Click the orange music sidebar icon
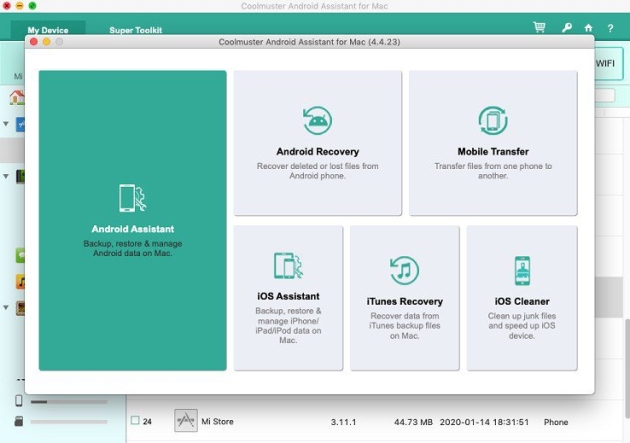The height and width of the screenshot is (443, 630). tap(20, 282)
